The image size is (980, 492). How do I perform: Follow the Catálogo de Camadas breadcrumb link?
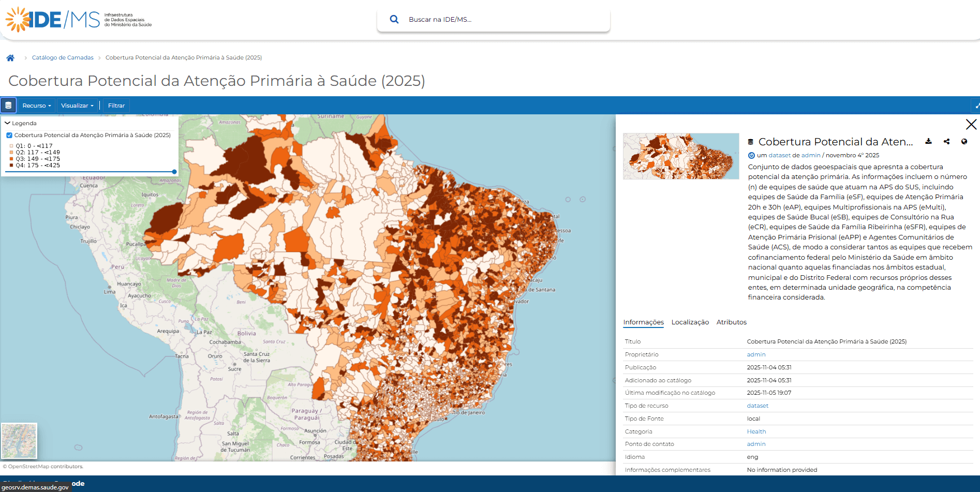point(63,57)
